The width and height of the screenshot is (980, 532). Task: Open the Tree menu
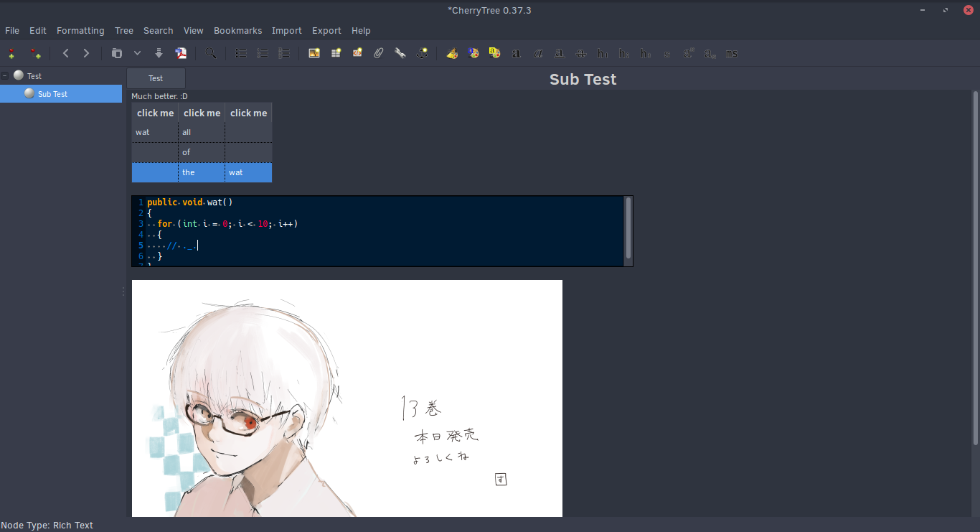[x=124, y=30]
